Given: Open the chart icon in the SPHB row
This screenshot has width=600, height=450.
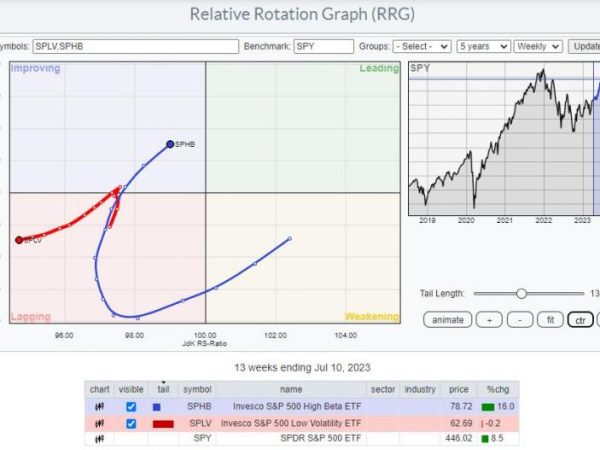Looking at the screenshot, I should [99, 407].
